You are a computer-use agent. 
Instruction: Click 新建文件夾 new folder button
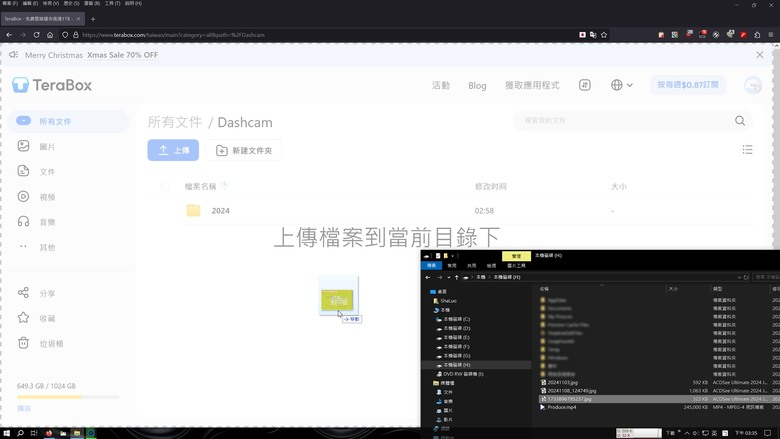[244, 150]
